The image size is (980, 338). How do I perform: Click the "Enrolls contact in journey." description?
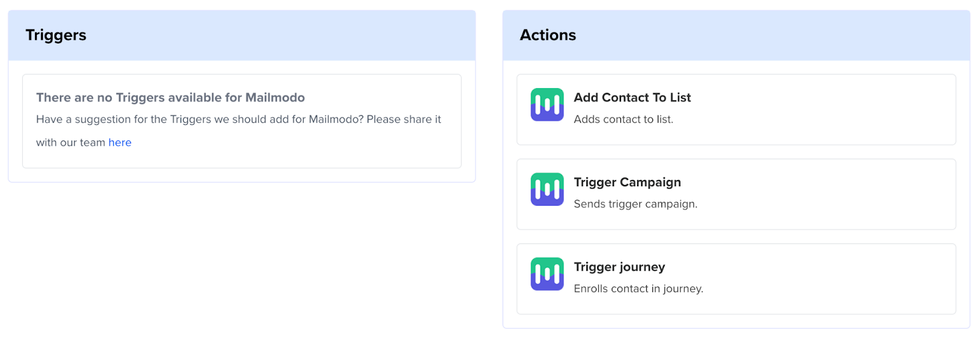point(638,288)
